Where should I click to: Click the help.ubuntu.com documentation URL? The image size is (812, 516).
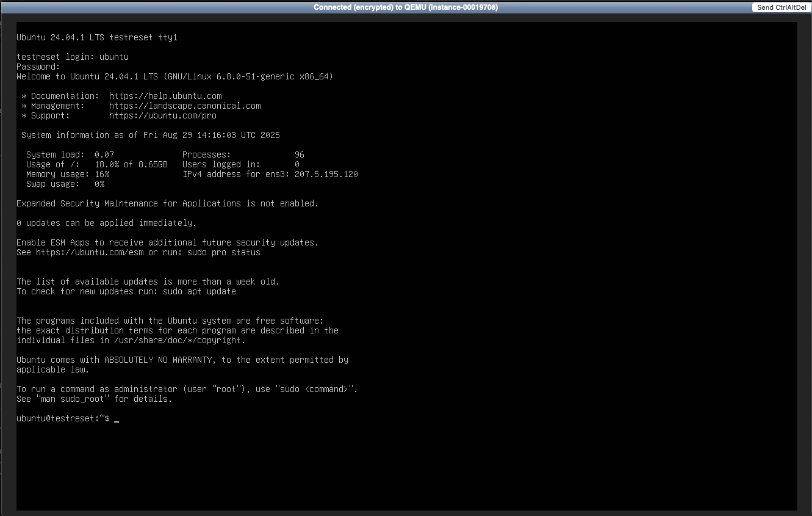coord(165,96)
